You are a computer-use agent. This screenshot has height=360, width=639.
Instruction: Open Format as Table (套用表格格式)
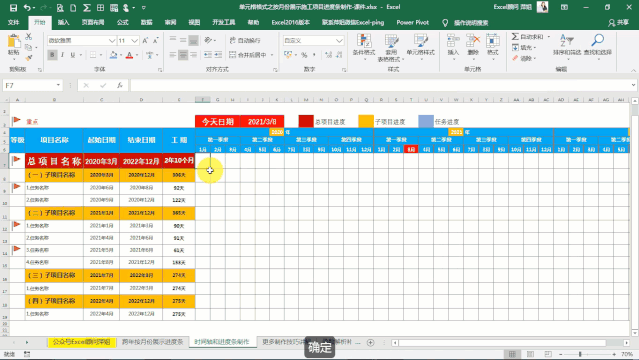click(x=391, y=48)
